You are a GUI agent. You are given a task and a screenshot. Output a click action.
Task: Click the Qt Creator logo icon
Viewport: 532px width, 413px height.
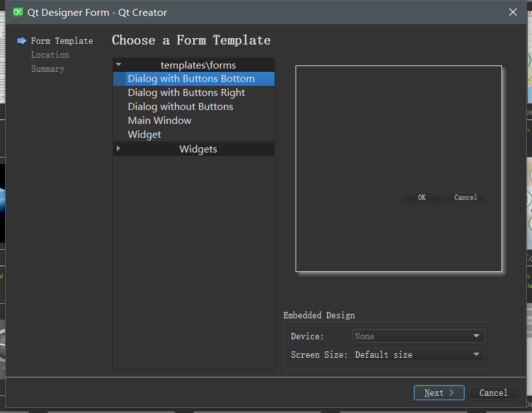pos(18,12)
